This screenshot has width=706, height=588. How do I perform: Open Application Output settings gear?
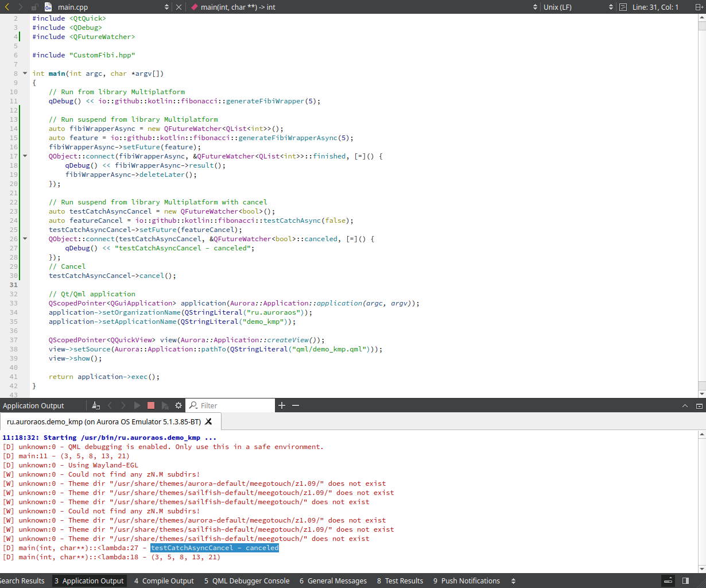pos(179,405)
